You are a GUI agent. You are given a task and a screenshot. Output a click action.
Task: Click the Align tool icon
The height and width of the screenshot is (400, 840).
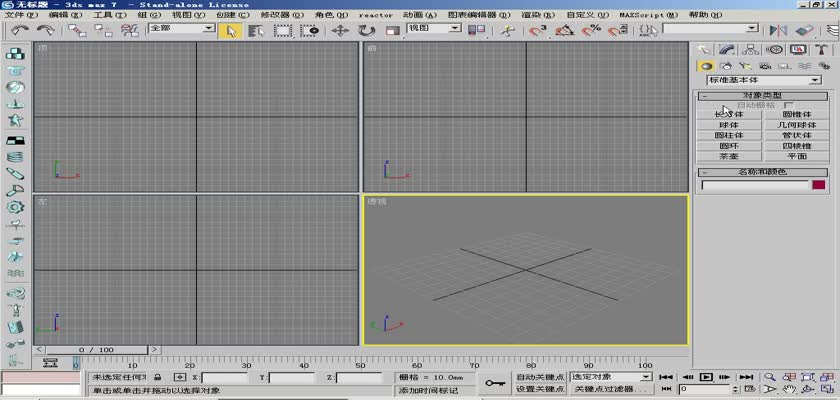[x=804, y=31]
